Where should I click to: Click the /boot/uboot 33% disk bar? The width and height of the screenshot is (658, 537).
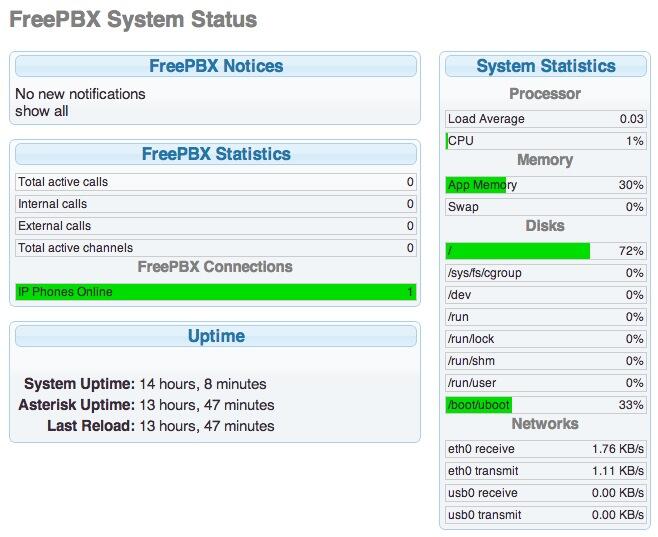click(x=546, y=405)
